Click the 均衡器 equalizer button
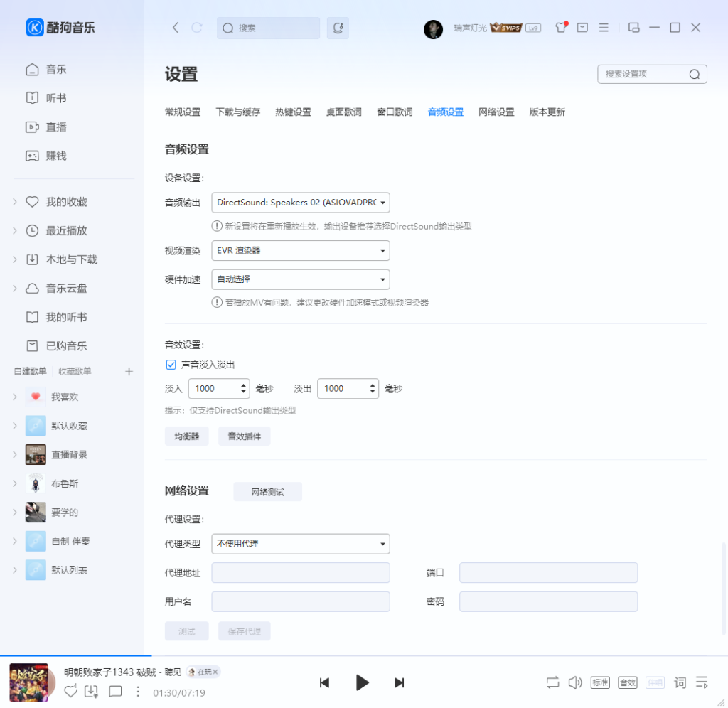The width and height of the screenshot is (728, 708). [x=186, y=436]
